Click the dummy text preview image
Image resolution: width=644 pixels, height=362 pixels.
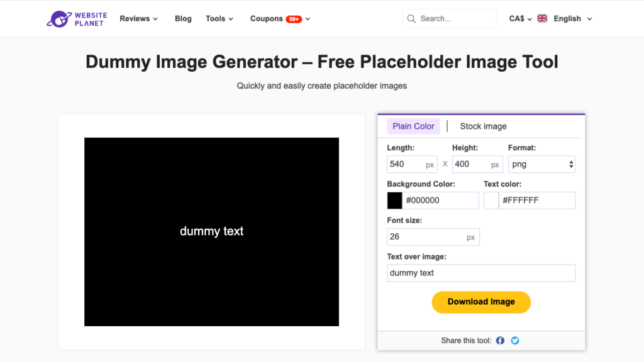[211, 232]
